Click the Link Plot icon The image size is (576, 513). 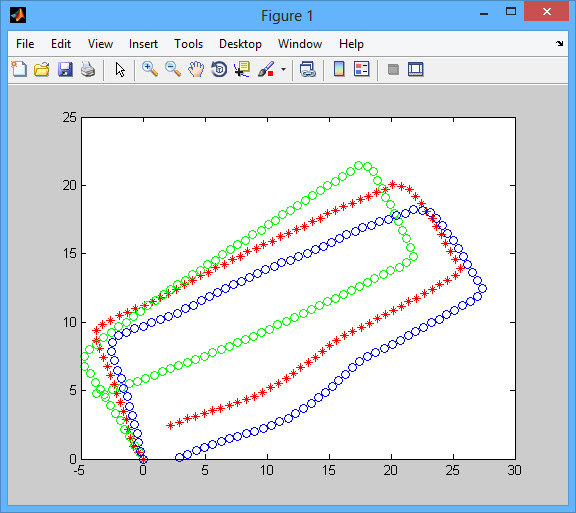(307, 69)
